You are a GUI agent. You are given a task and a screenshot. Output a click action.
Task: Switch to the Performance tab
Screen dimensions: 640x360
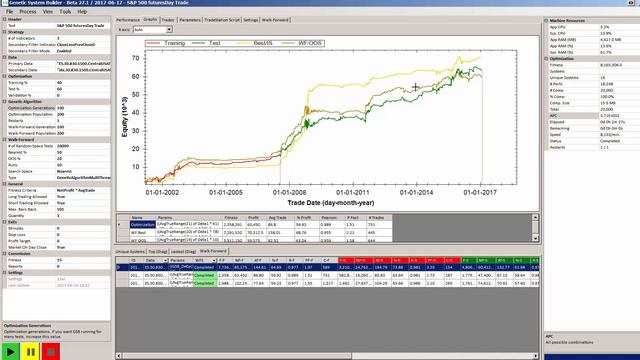pyautogui.click(x=128, y=20)
